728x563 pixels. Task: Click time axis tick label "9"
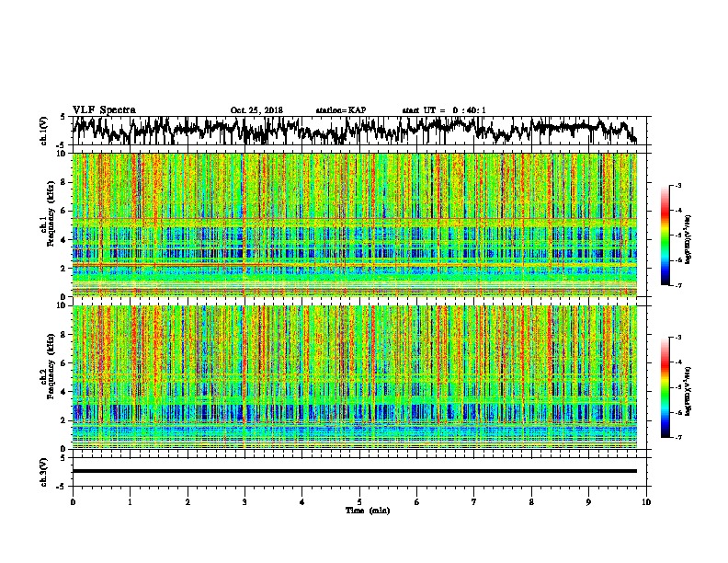(x=588, y=502)
